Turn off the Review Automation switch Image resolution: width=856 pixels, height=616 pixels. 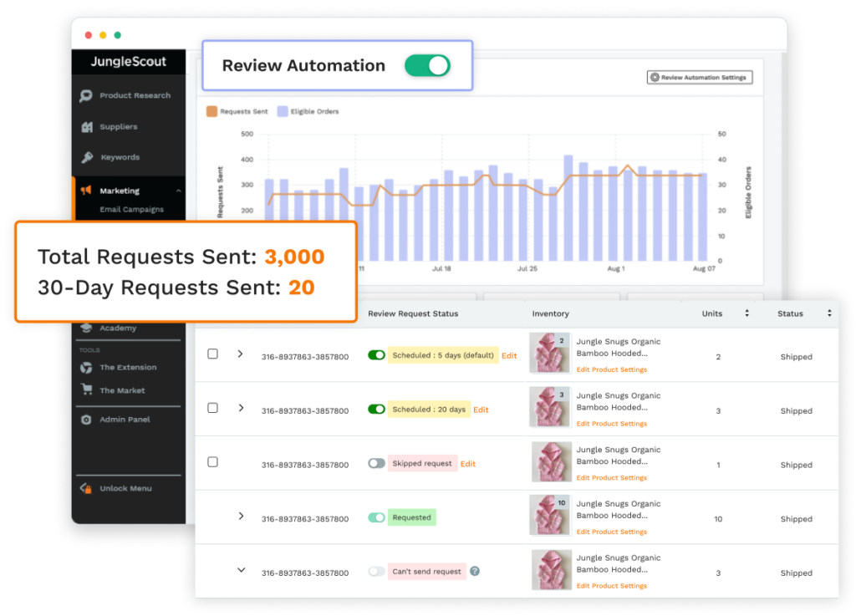[x=427, y=65]
